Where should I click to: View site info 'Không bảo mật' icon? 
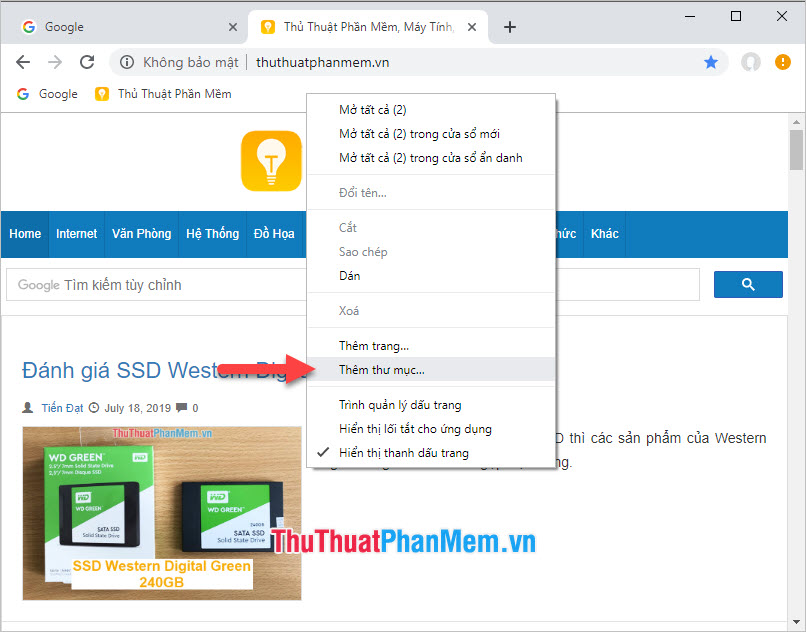click(126, 62)
